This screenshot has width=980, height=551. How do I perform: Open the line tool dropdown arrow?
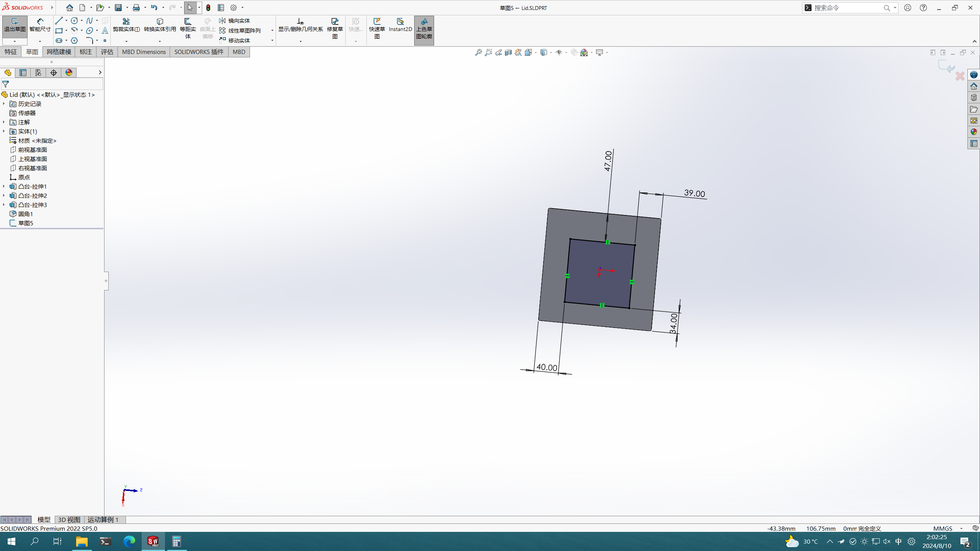pos(66,21)
